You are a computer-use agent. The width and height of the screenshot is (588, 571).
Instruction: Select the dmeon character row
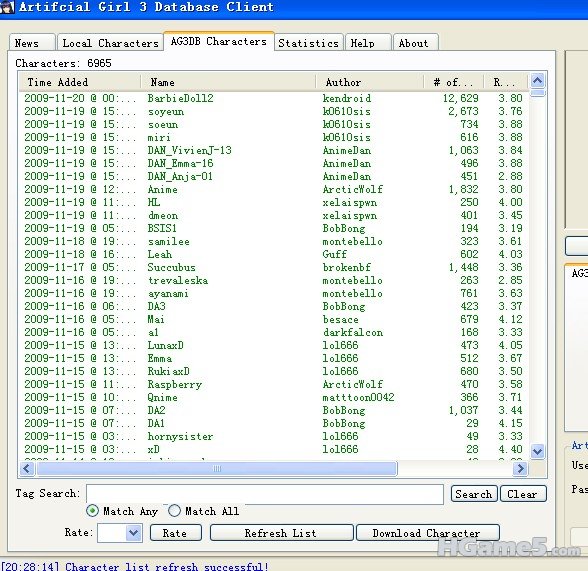pos(274,215)
